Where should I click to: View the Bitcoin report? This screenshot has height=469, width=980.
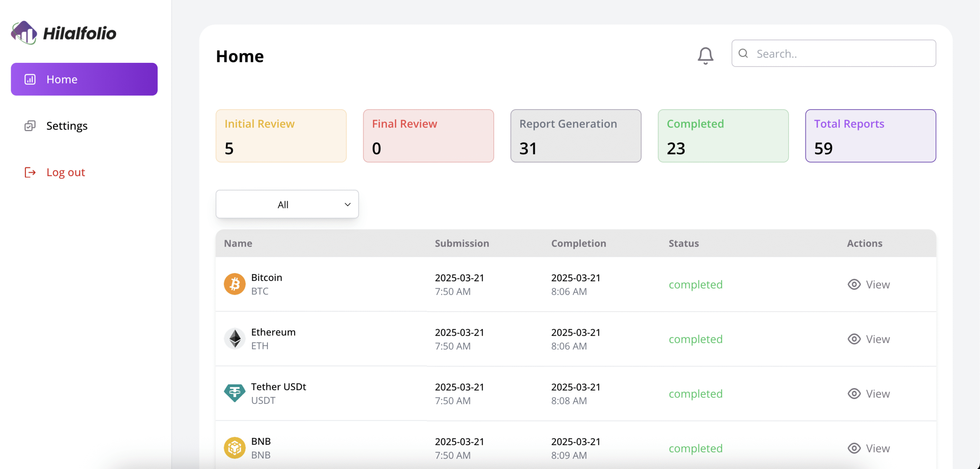pos(869,284)
